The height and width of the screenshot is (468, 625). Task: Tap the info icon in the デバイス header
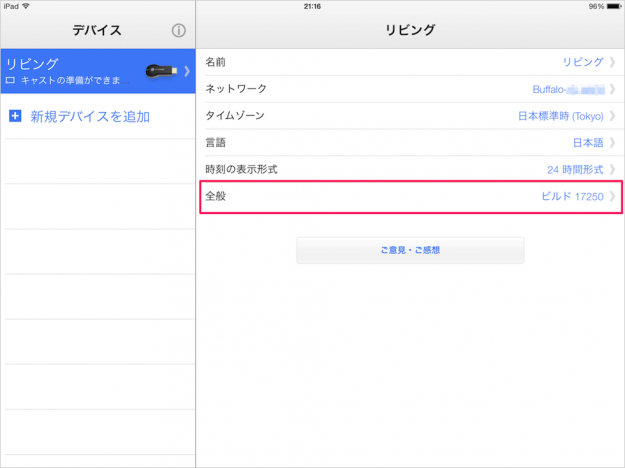tap(179, 31)
